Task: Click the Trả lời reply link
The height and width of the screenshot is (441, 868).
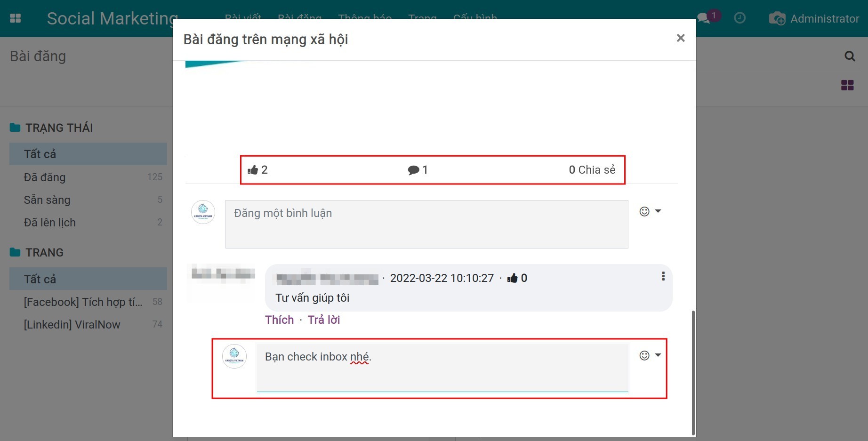Action: click(x=324, y=320)
